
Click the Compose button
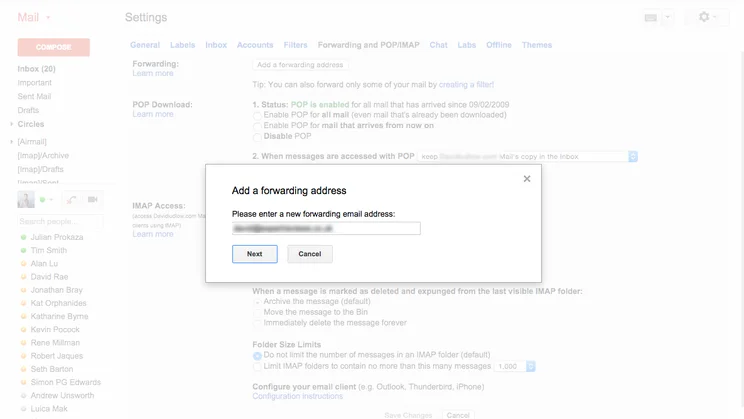click(x=53, y=47)
